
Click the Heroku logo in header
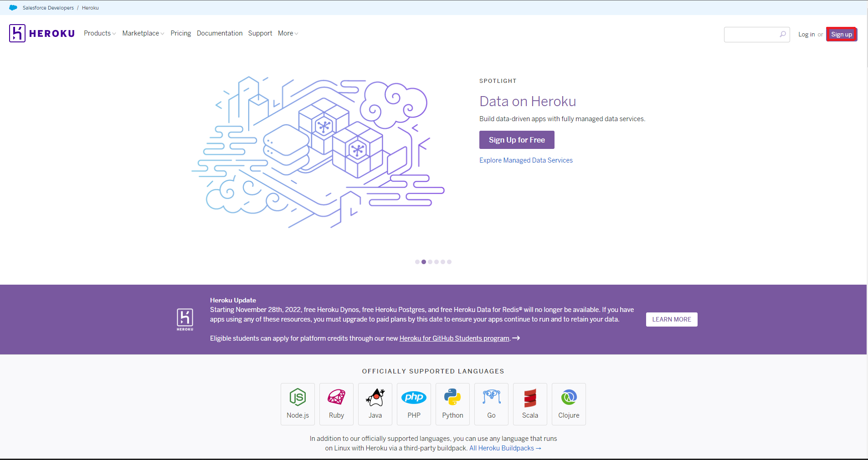[x=42, y=33]
